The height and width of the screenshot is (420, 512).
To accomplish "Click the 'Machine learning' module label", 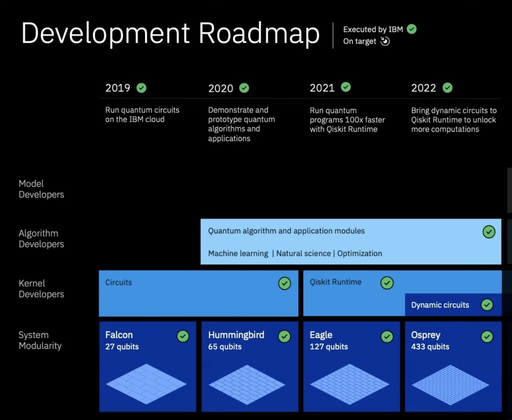I will click(x=238, y=254).
